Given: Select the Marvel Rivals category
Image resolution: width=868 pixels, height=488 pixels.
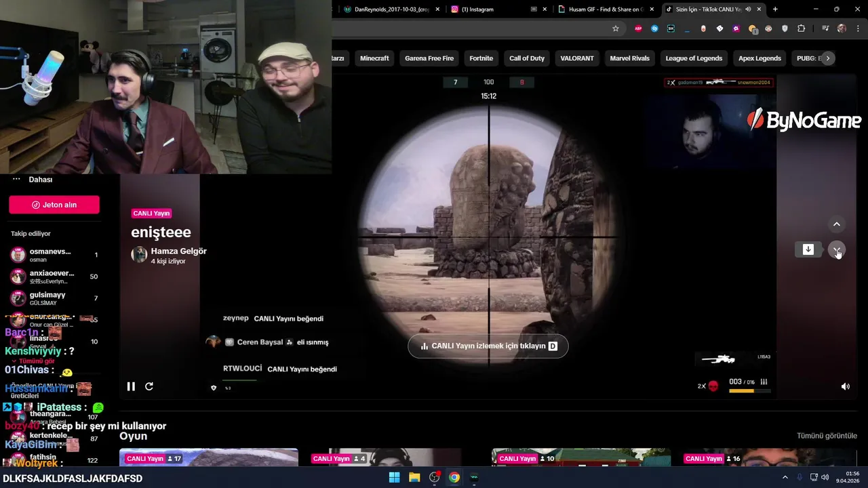Looking at the screenshot, I should point(630,58).
